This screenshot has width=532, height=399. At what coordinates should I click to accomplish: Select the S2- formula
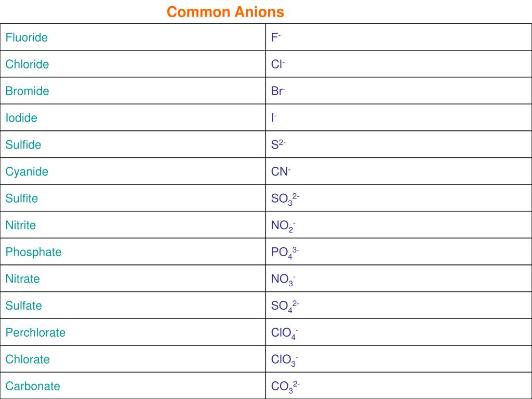(x=278, y=144)
